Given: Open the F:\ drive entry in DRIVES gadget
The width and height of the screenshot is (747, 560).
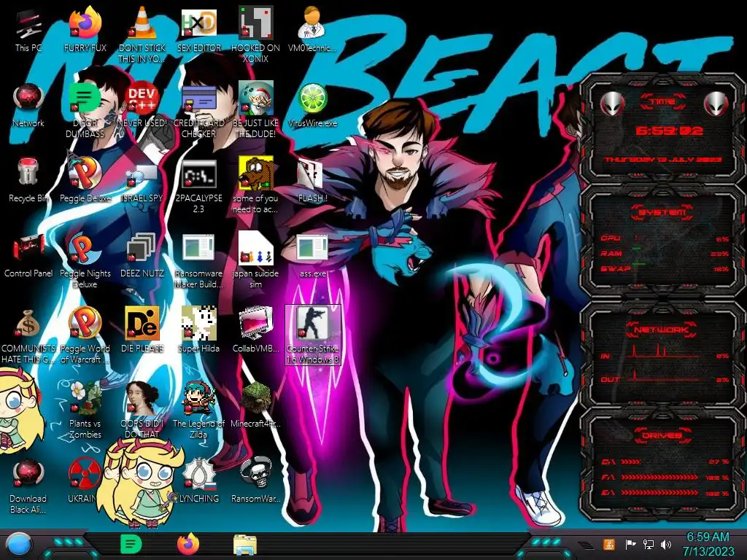Looking at the screenshot, I should (x=664, y=477).
